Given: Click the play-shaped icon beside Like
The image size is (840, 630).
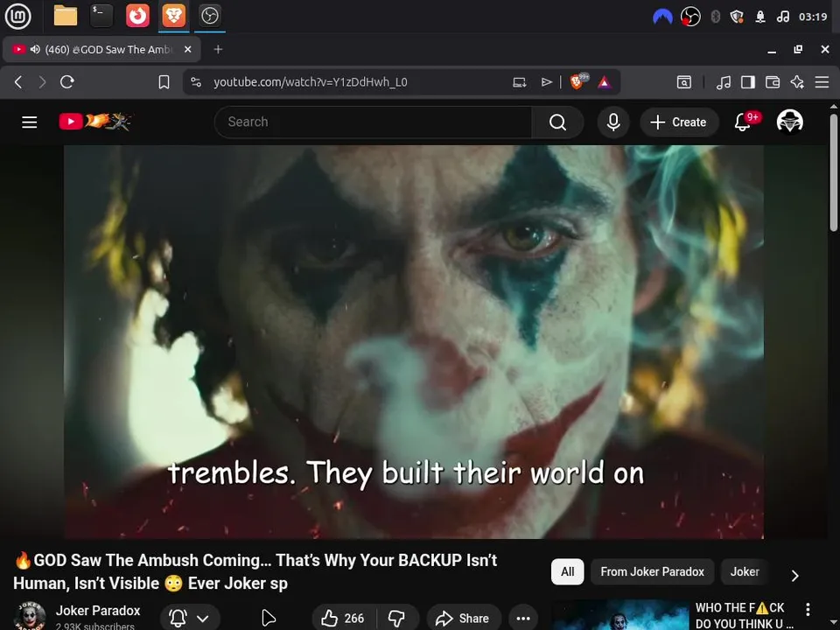Looking at the screenshot, I should point(269,619).
